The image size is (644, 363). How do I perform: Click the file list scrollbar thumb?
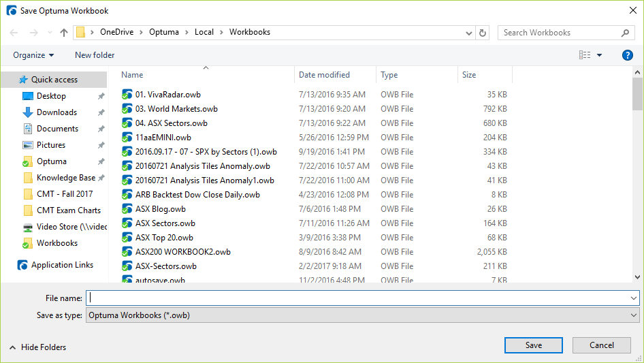click(x=637, y=94)
